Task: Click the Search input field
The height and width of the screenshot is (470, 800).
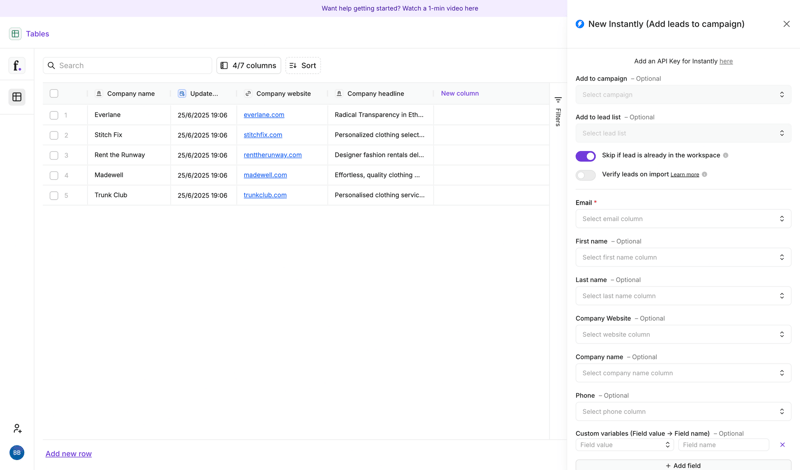Action: tap(128, 65)
